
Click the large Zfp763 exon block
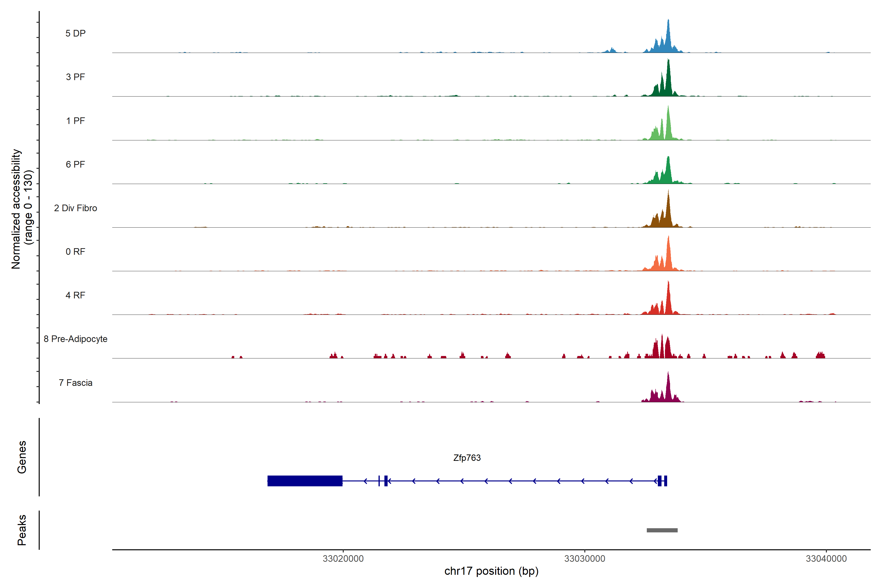(305, 481)
